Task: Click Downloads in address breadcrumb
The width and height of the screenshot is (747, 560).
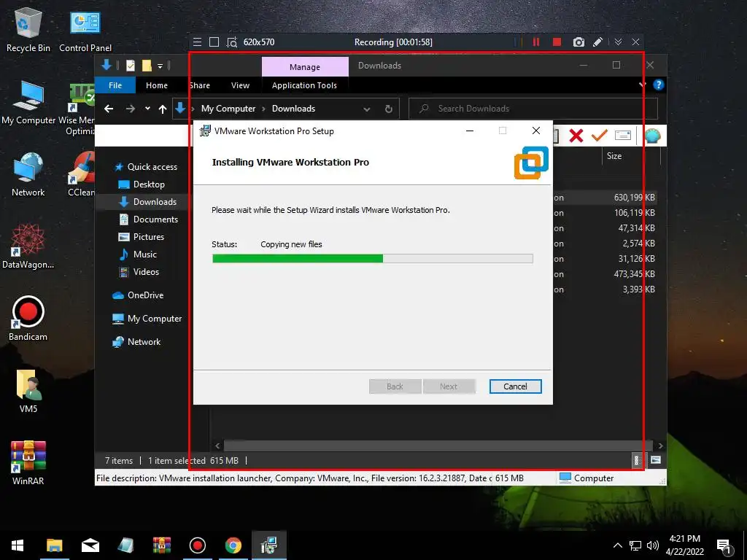Action: (x=293, y=109)
